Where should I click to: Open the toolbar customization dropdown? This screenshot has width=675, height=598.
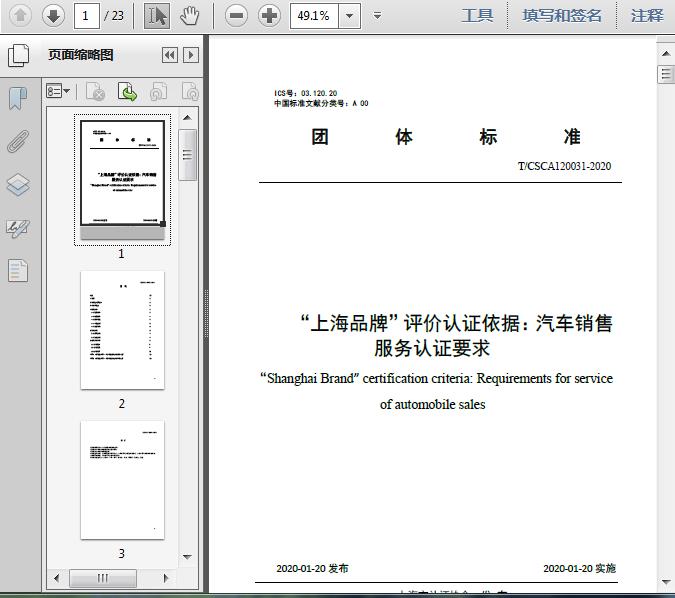[377, 16]
